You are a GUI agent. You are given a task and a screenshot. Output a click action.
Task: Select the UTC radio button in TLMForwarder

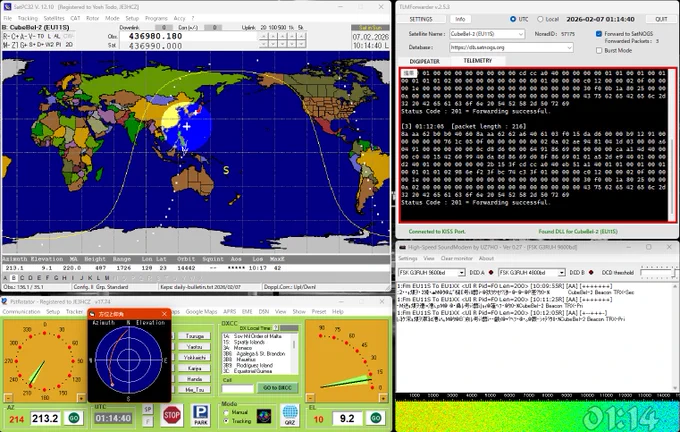pyautogui.click(x=513, y=19)
